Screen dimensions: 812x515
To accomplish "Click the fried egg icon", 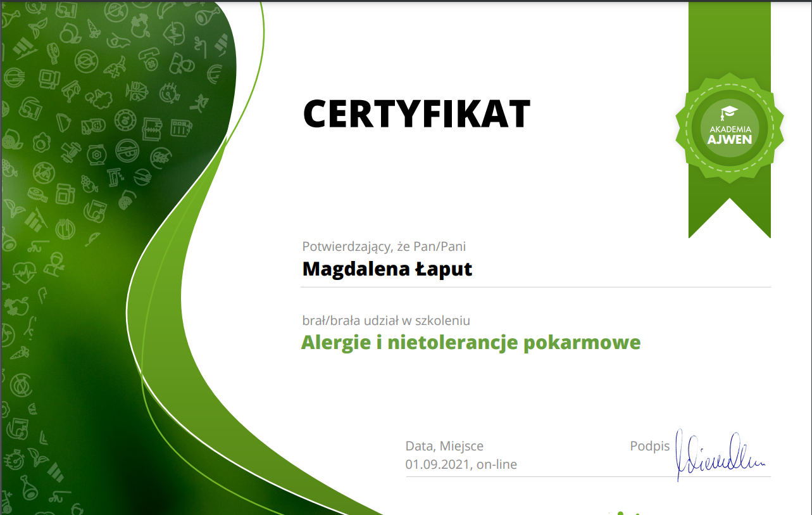I will click(x=41, y=141).
